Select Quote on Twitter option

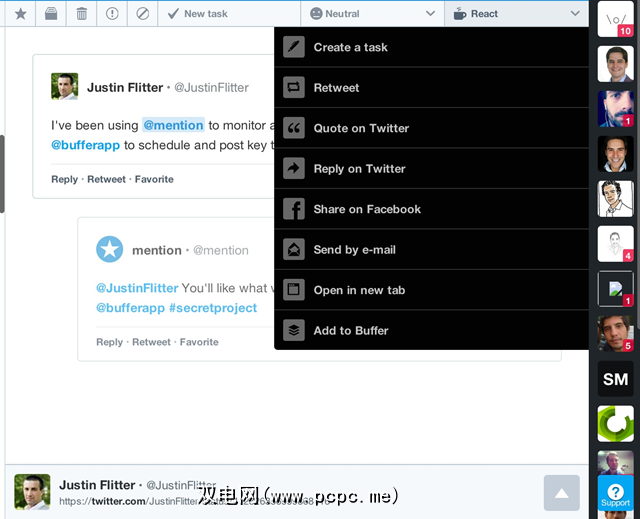coord(431,128)
